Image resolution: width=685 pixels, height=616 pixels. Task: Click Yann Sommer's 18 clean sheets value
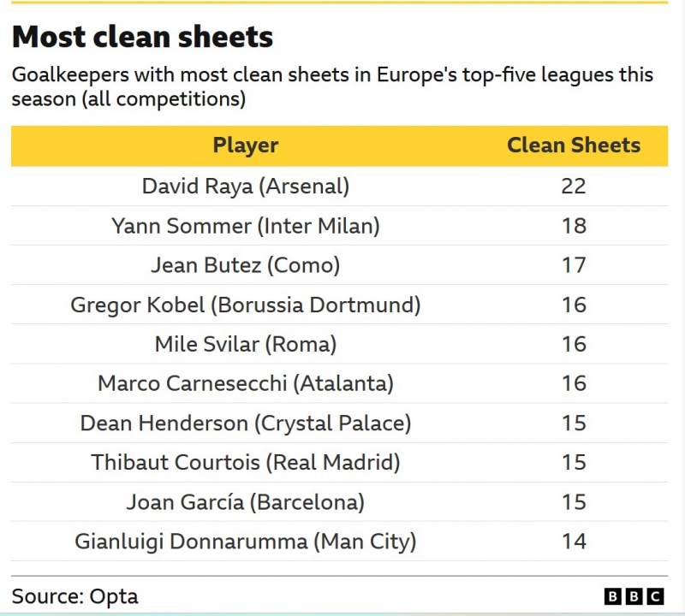pyautogui.click(x=574, y=226)
